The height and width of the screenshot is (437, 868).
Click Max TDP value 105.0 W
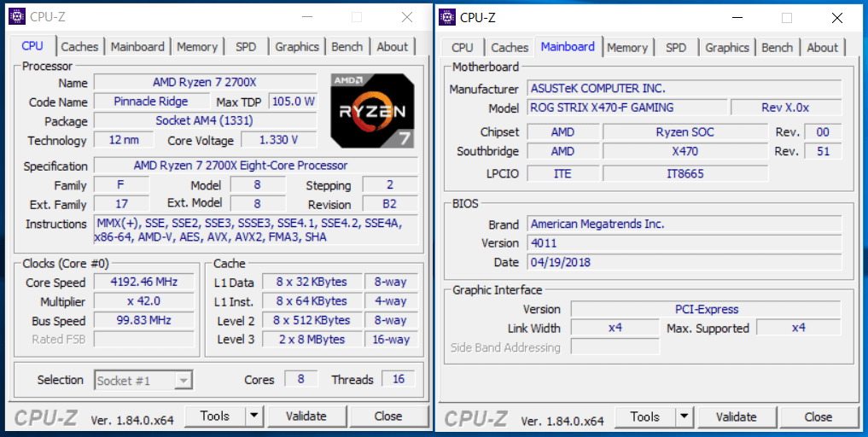(x=293, y=102)
